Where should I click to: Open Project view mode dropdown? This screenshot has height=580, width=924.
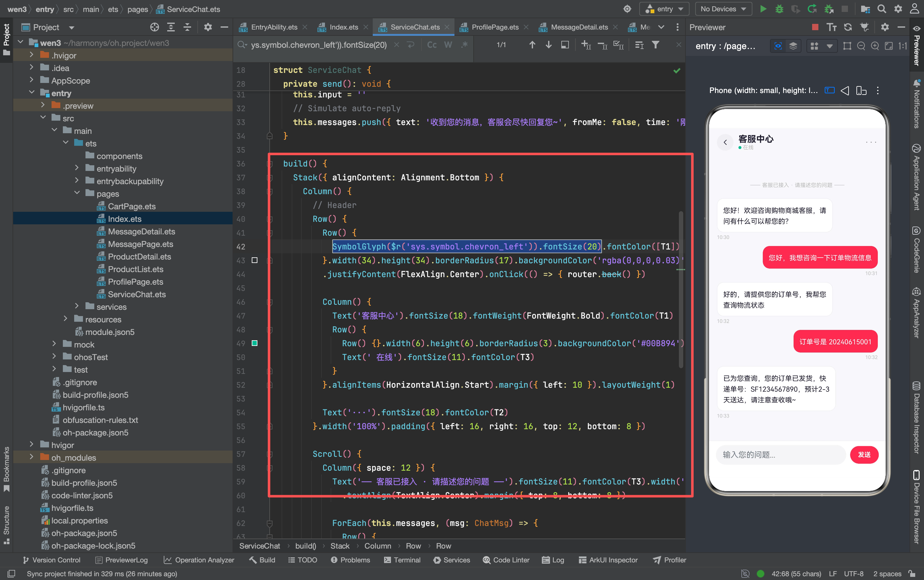[x=71, y=27]
